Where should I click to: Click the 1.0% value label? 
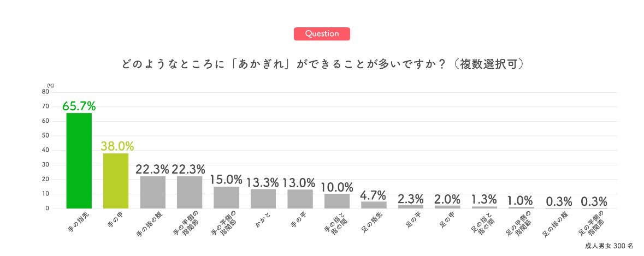(521, 200)
